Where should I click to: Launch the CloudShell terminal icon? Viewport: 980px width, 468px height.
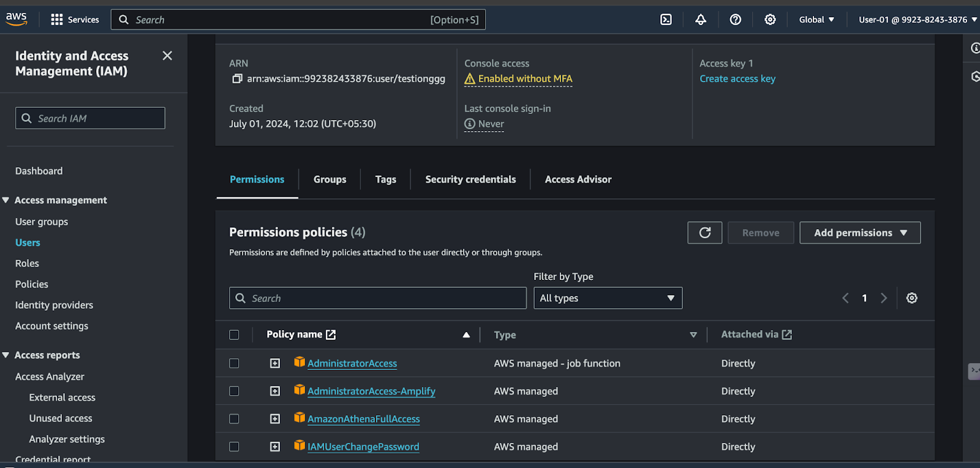[666, 20]
